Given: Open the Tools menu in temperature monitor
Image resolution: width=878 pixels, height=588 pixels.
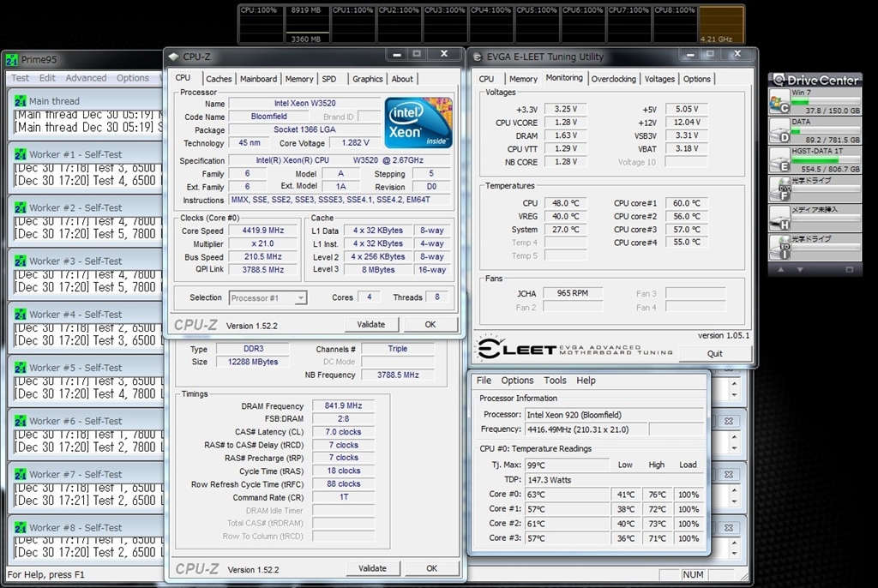Looking at the screenshot, I should pos(555,381).
